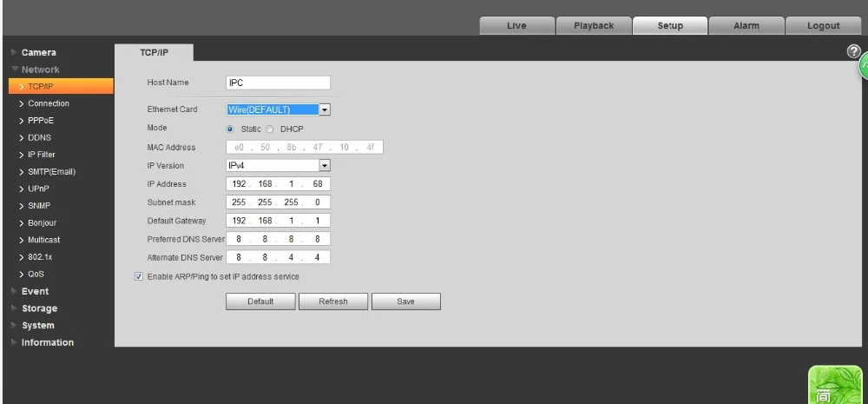Expand the Camera section
This screenshot has height=404, width=868.
[x=38, y=53]
